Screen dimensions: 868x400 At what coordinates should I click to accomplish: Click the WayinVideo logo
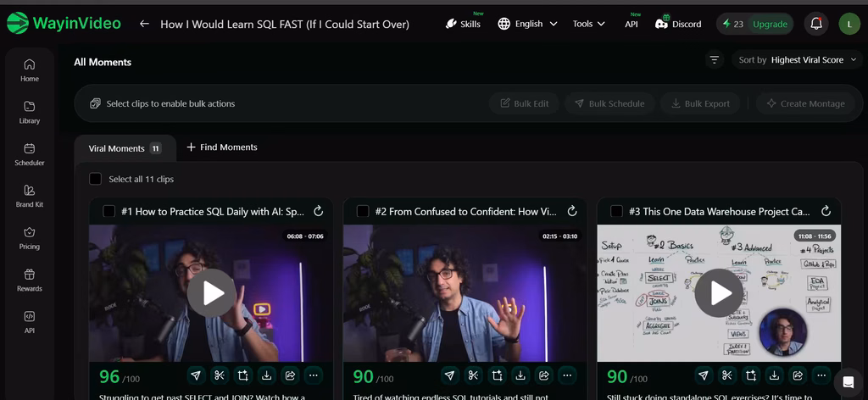click(64, 23)
